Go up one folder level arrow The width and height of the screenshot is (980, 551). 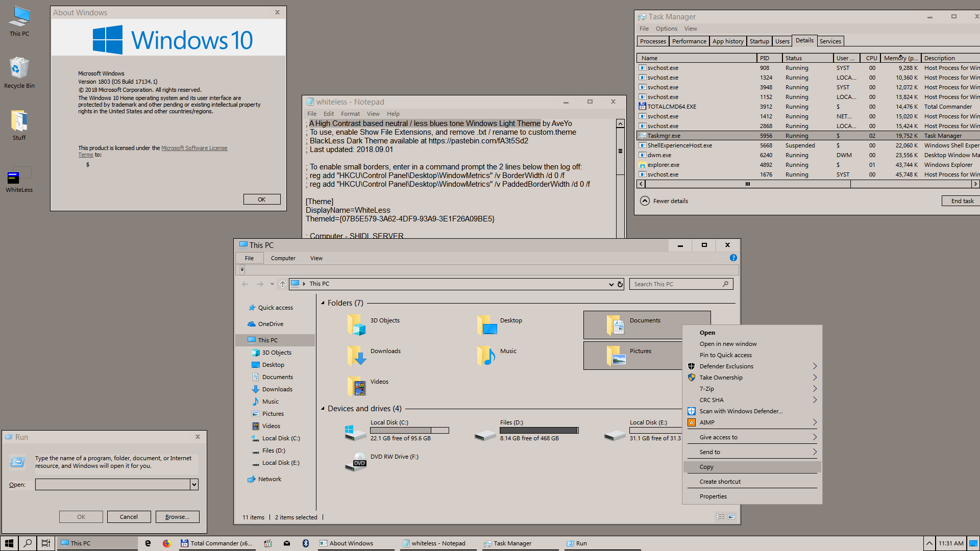282,284
